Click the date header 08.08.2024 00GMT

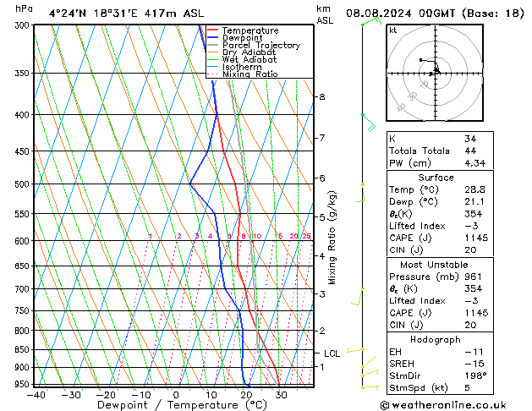(400, 14)
